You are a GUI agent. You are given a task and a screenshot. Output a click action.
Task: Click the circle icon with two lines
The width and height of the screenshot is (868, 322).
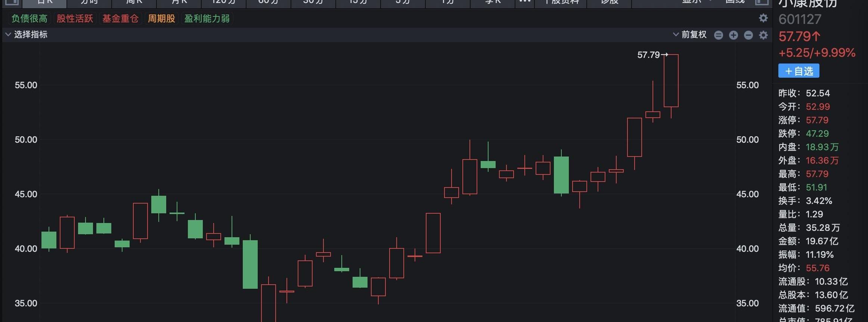718,35
